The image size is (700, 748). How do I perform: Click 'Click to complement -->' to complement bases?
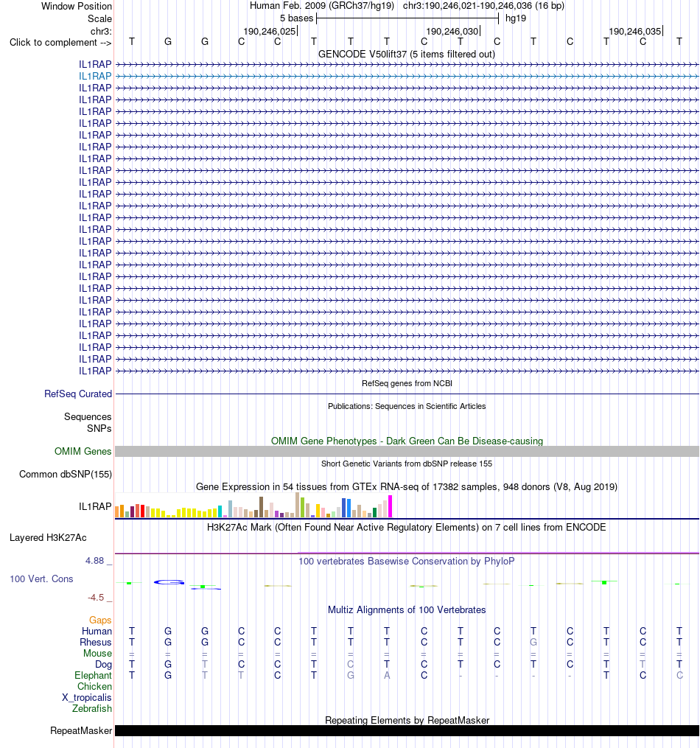click(60, 43)
